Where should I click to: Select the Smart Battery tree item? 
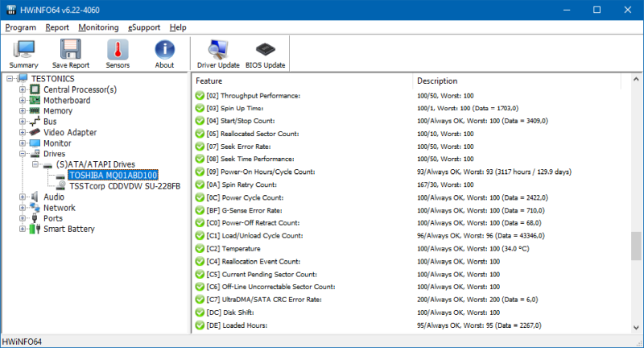pyautogui.click(x=68, y=229)
